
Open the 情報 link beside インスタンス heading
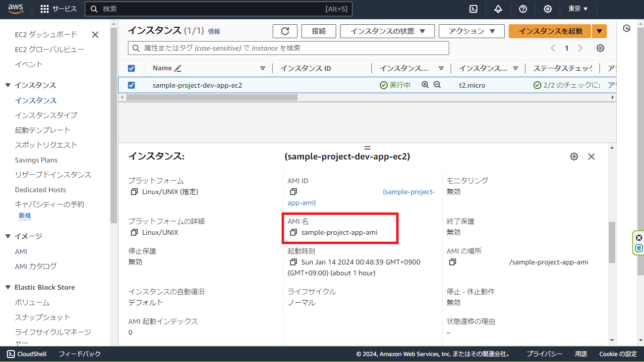[x=214, y=31]
